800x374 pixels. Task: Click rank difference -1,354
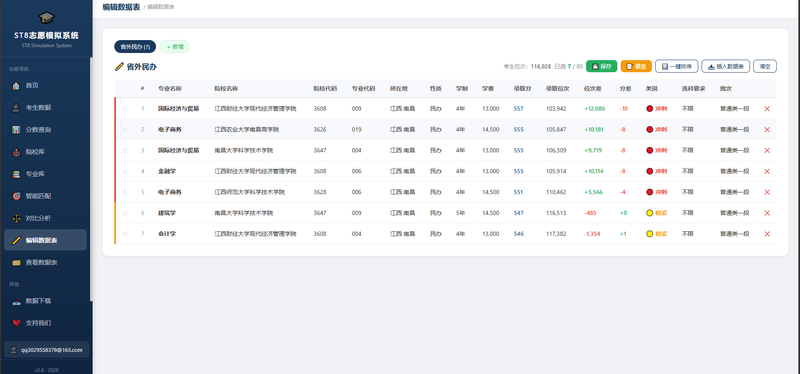point(593,234)
